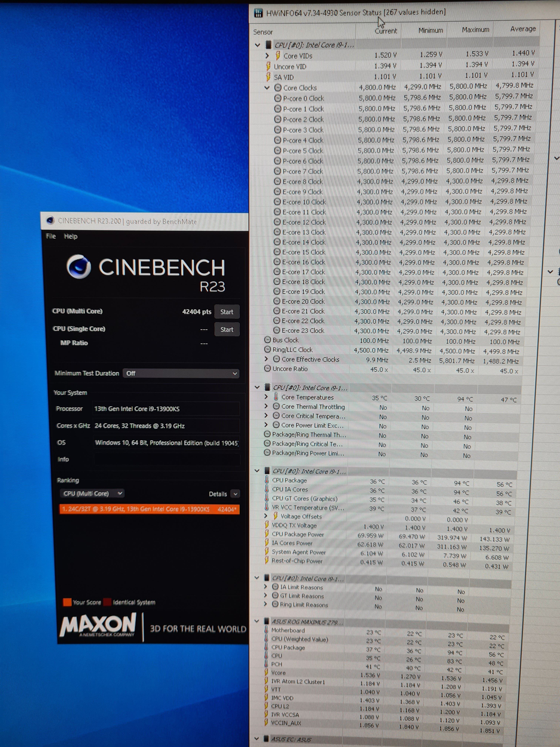Select the orange 13900KS ranking entry
Screen dimensions: 560x747
(x=149, y=509)
